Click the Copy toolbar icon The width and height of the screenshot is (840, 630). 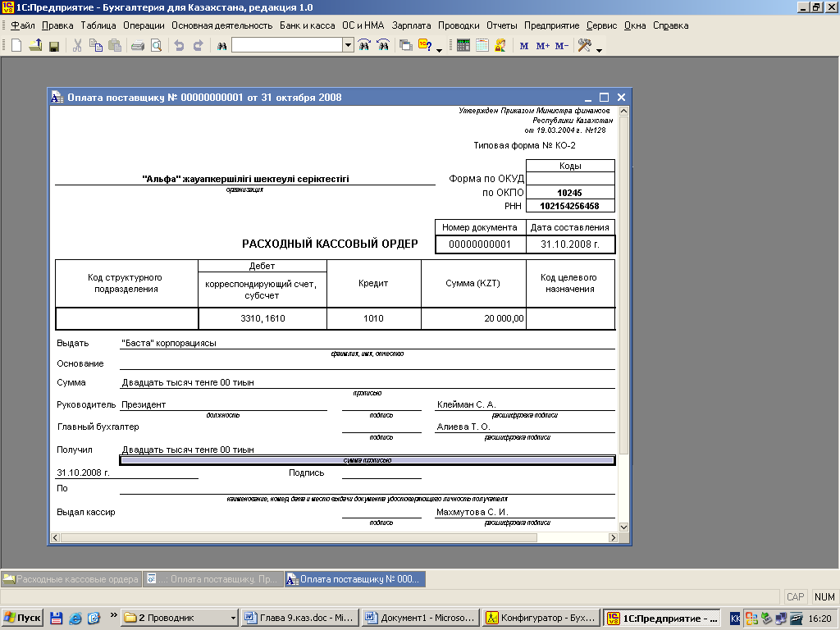click(x=96, y=46)
